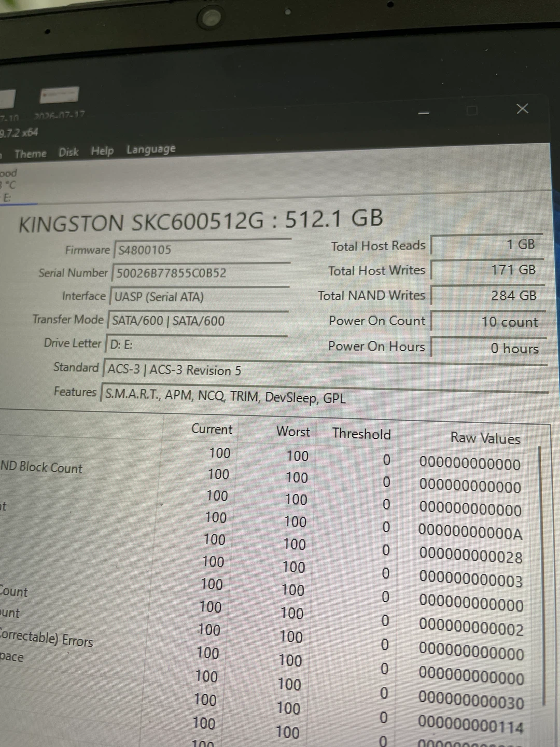Click the Transfer Mode field SATA/600
Image resolution: width=560 pixels, height=747 pixels.
(198, 321)
